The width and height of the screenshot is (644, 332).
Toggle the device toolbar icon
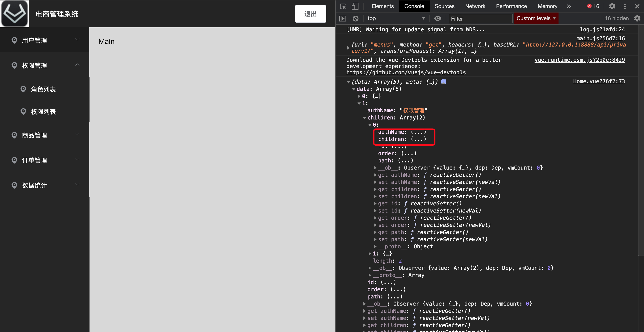355,6
